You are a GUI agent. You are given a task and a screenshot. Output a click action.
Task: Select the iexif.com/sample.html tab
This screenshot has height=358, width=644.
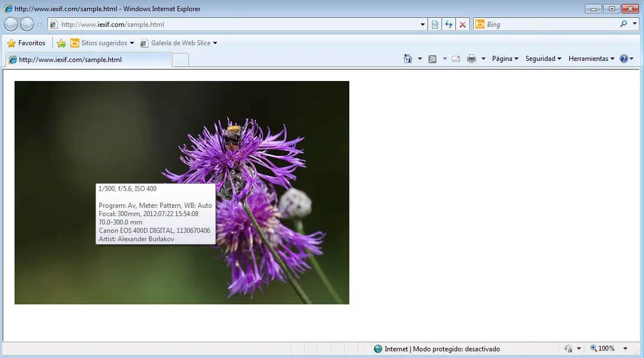pyautogui.click(x=89, y=60)
